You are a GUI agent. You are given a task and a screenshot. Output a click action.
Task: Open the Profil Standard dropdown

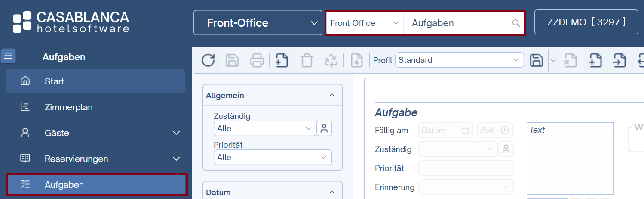[459, 60]
